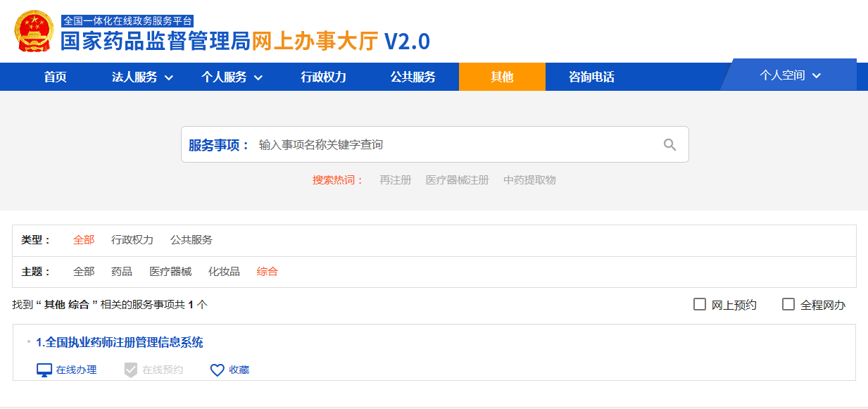Expand the 个人服务 dropdown menu

(232, 77)
